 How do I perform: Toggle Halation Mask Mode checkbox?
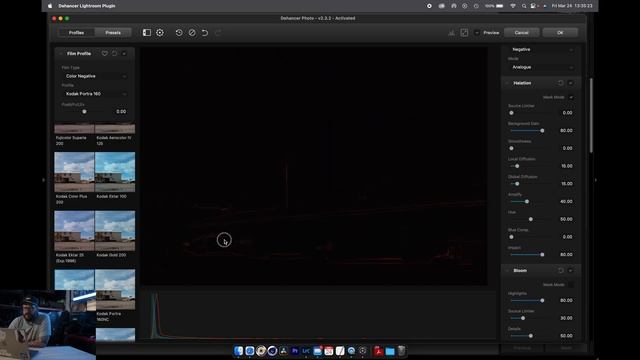click(x=571, y=97)
